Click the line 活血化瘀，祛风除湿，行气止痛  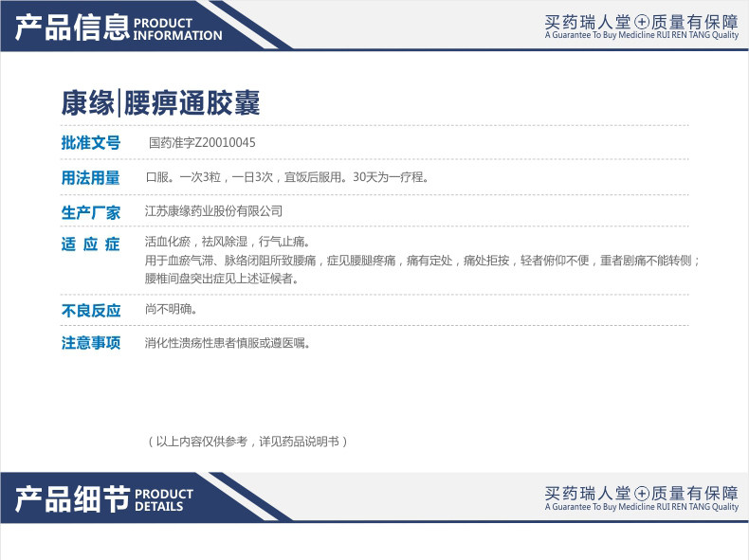(228, 242)
